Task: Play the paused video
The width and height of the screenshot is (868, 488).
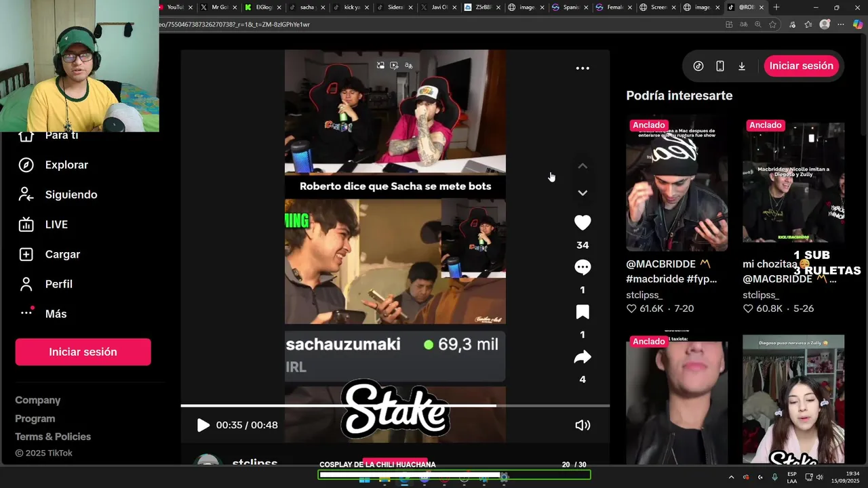Action: 203,425
